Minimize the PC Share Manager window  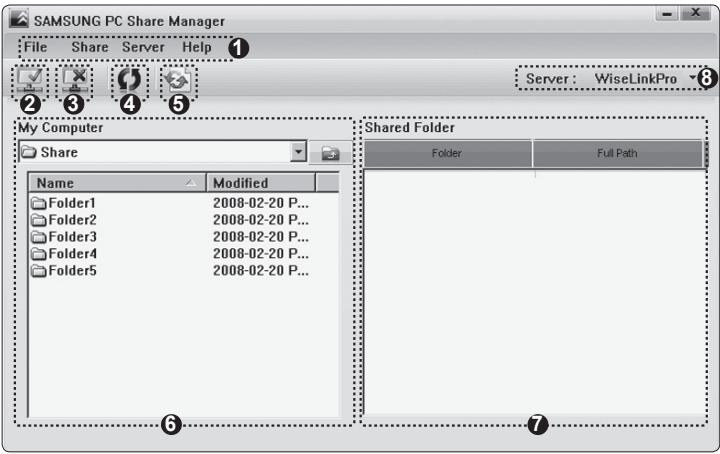click(667, 14)
